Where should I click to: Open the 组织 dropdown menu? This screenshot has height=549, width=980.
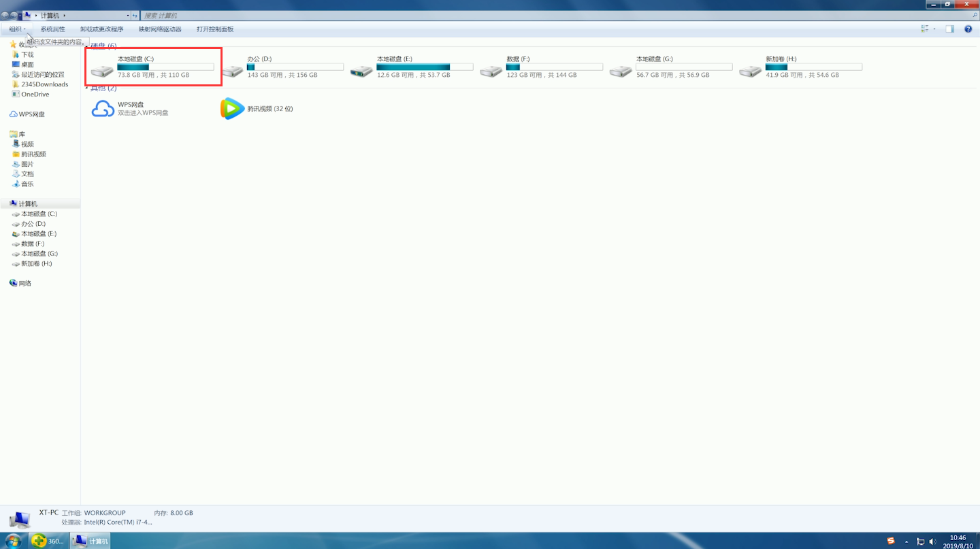click(x=17, y=29)
